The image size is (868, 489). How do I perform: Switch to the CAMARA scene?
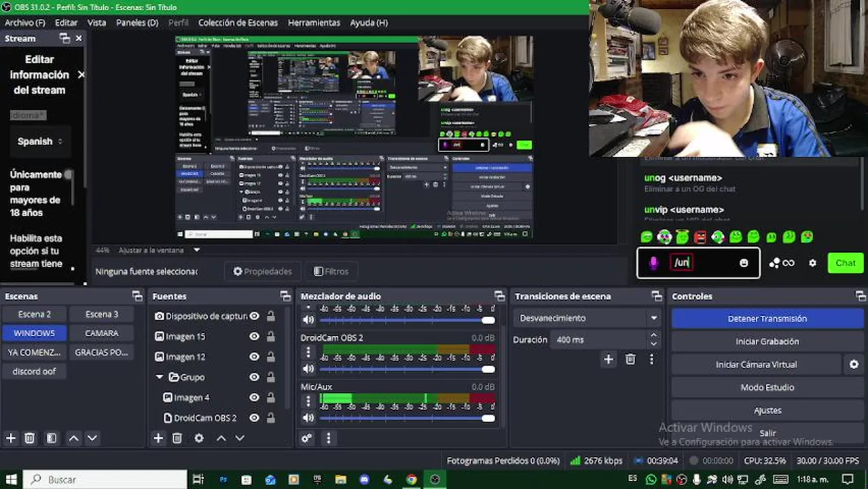[x=102, y=333]
